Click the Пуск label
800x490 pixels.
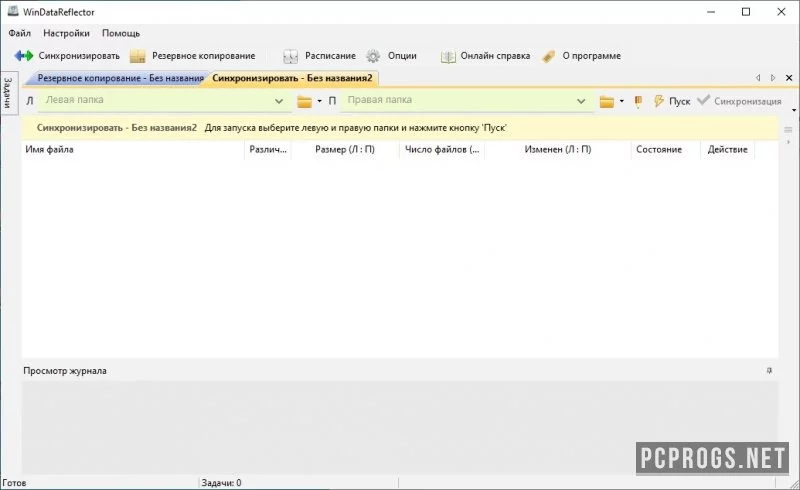(x=679, y=101)
